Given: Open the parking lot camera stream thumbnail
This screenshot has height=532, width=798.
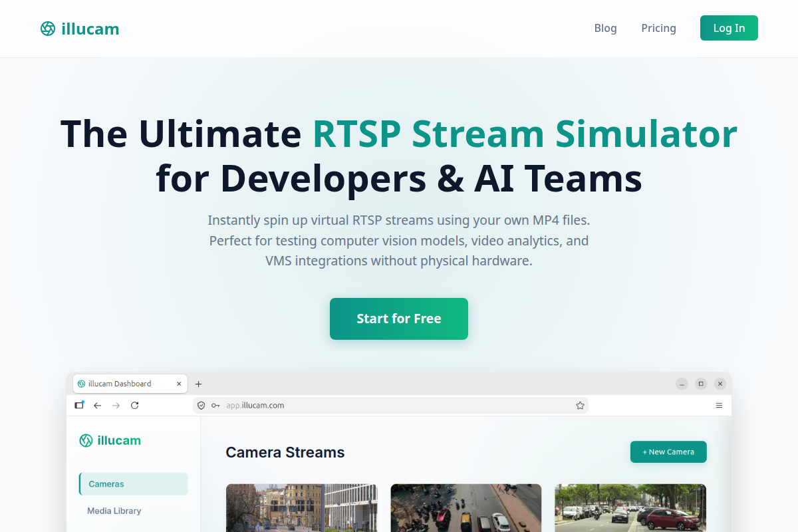Looking at the screenshot, I should [x=630, y=508].
